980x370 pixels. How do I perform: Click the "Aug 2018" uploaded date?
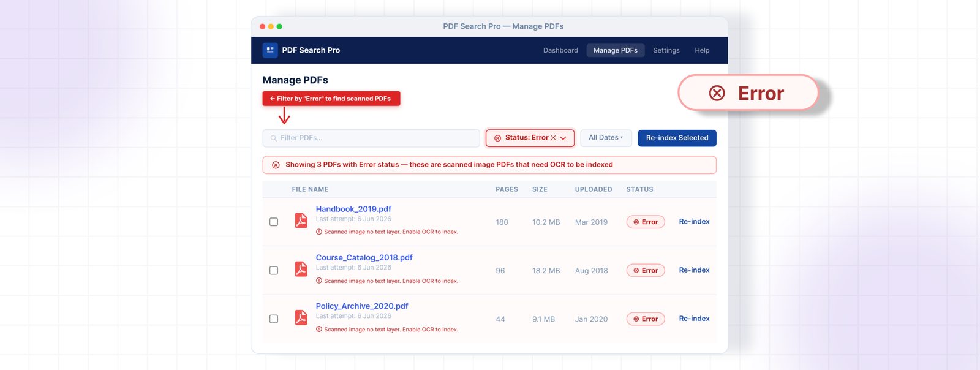pyautogui.click(x=591, y=271)
